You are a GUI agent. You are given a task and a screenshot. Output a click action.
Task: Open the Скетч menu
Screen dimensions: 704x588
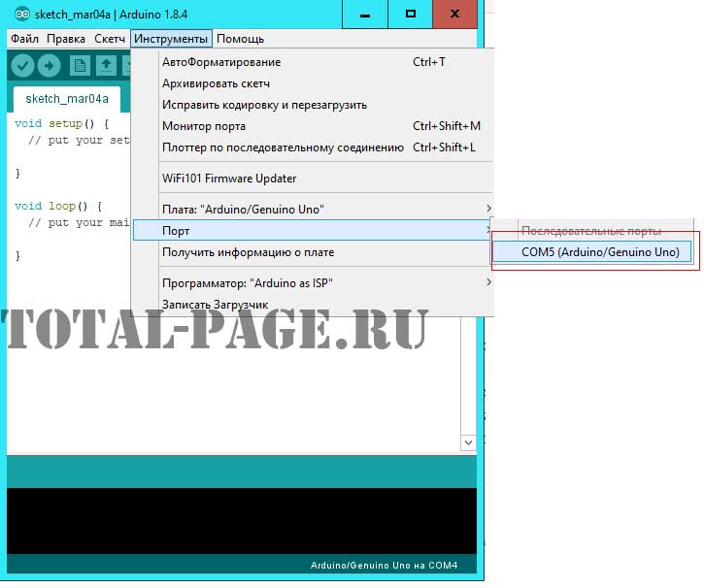tap(110, 39)
